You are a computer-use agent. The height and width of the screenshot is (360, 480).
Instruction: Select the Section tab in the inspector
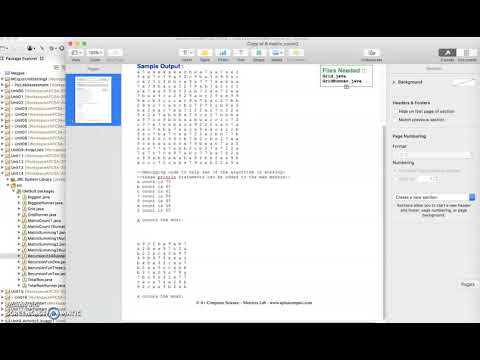[x=434, y=68]
